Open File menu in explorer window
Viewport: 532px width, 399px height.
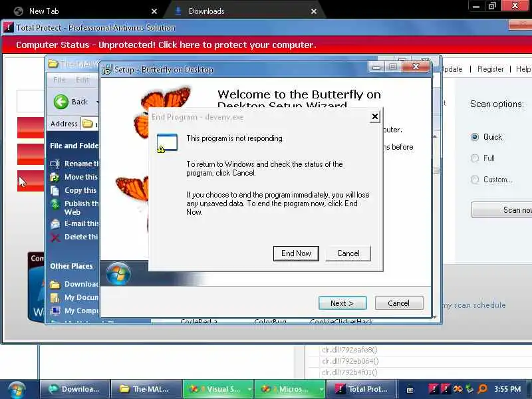click(x=59, y=80)
